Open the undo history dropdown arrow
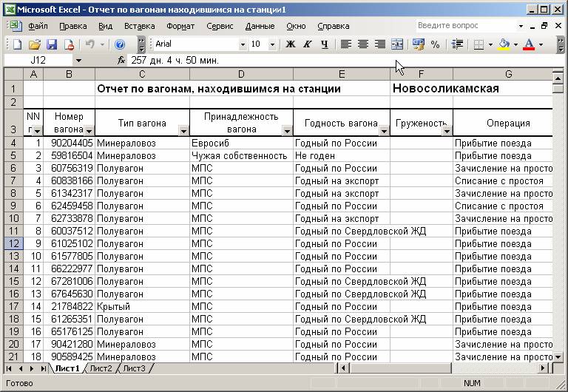This screenshot has height=392, width=568. tap(102, 44)
